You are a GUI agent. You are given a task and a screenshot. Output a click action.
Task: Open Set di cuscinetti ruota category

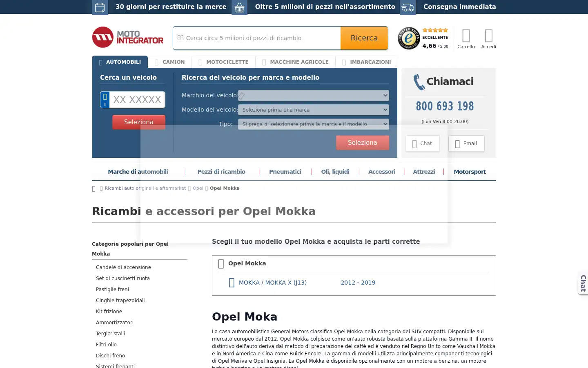(123, 278)
